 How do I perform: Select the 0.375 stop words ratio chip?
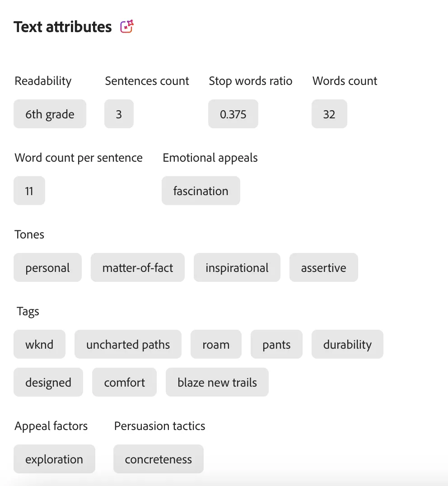tap(233, 114)
